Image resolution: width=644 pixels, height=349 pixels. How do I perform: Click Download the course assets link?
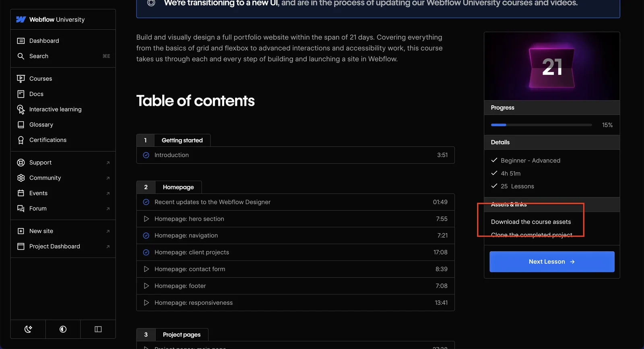coord(531,222)
